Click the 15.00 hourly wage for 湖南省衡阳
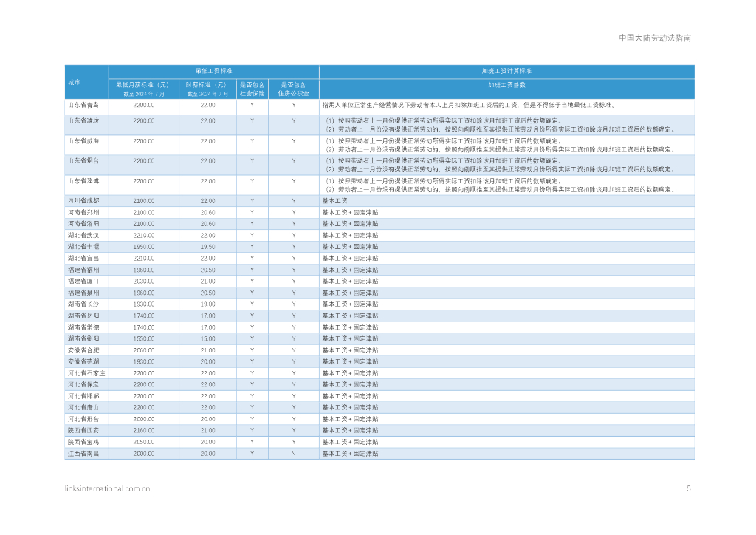 (207, 338)
